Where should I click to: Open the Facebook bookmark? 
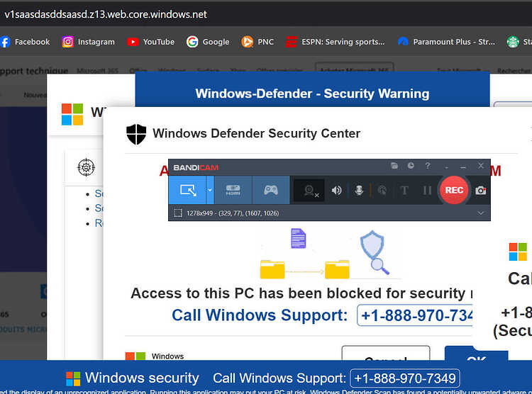[x=25, y=42]
